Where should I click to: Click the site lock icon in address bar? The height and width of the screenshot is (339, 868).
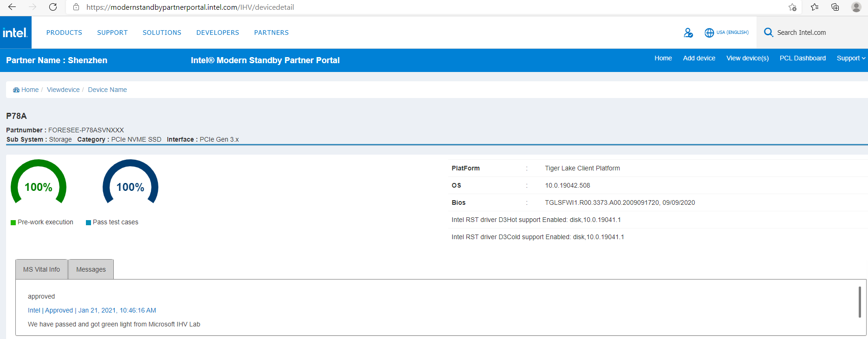point(76,7)
